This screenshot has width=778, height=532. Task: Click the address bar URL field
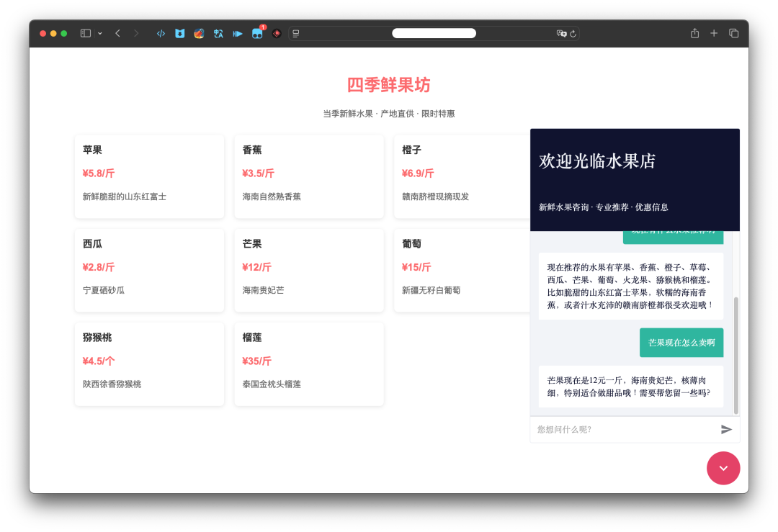[x=434, y=33]
